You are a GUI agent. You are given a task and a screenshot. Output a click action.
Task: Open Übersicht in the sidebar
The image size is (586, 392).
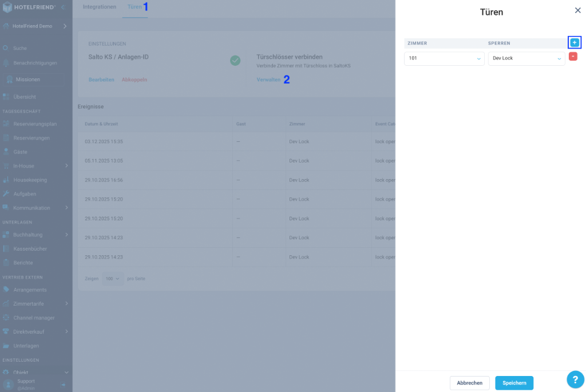pyautogui.click(x=25, y=97)
